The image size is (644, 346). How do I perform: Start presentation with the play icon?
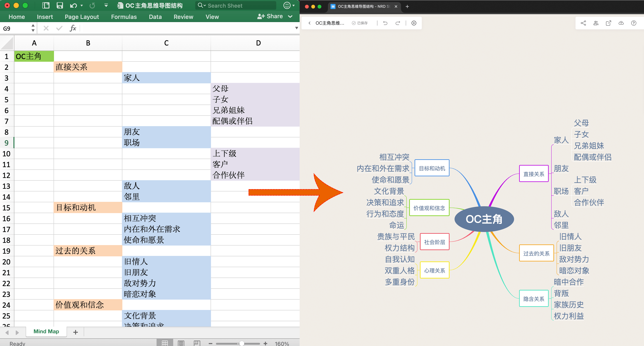tap(414, 23)
